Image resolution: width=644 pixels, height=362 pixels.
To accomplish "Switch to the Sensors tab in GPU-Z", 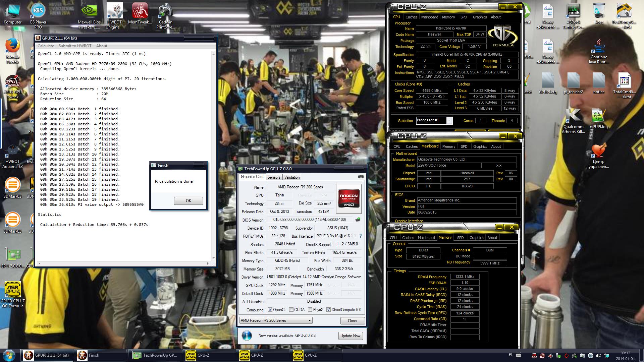I will (274, 177).
